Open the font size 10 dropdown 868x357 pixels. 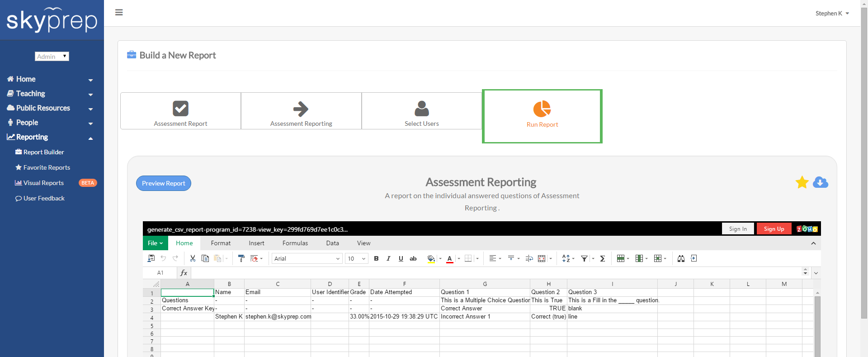point(356,258)
